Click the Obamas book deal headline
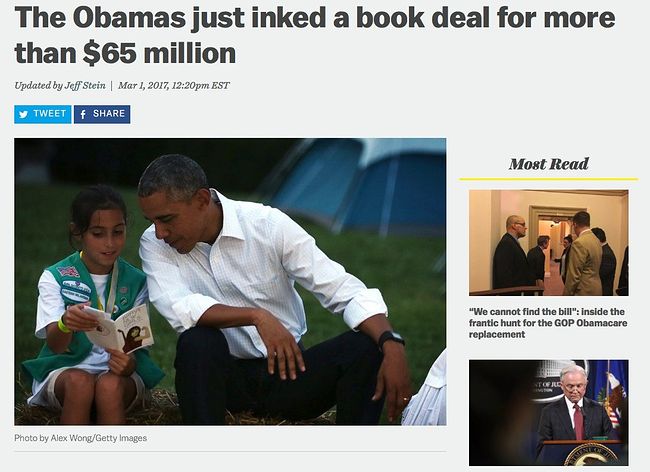The height and width of the screenshot is (472, 650). click(x=315, y=35)
